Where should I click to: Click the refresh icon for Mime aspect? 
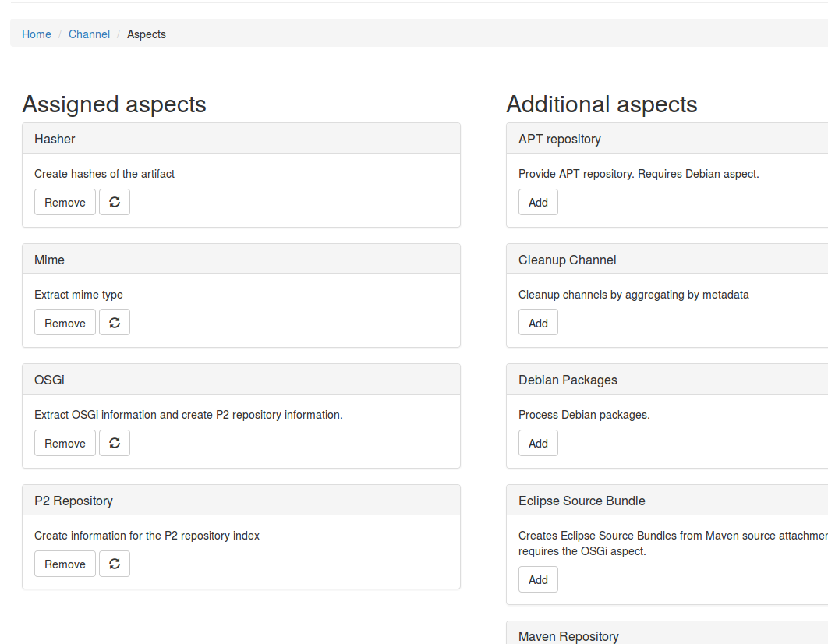(115, 323)
